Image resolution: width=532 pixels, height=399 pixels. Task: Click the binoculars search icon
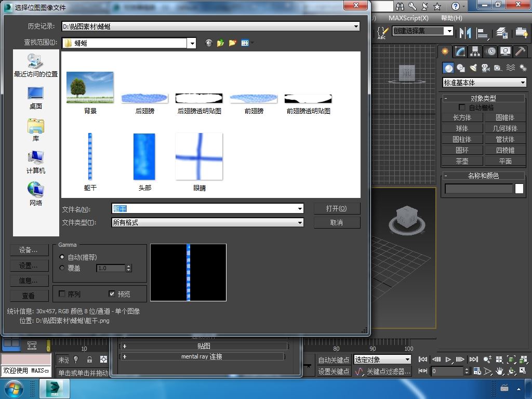[400, 6]
